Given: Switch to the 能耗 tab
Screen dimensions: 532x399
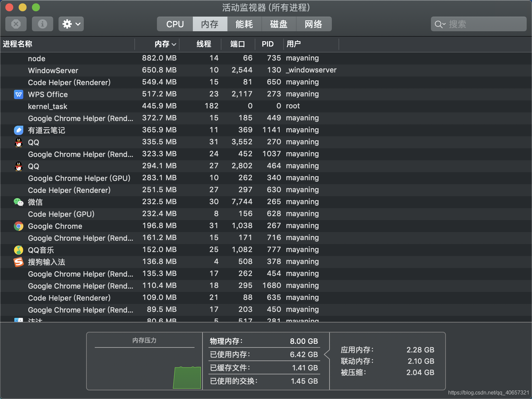Looking at the screenshot, I should (244, 24).
